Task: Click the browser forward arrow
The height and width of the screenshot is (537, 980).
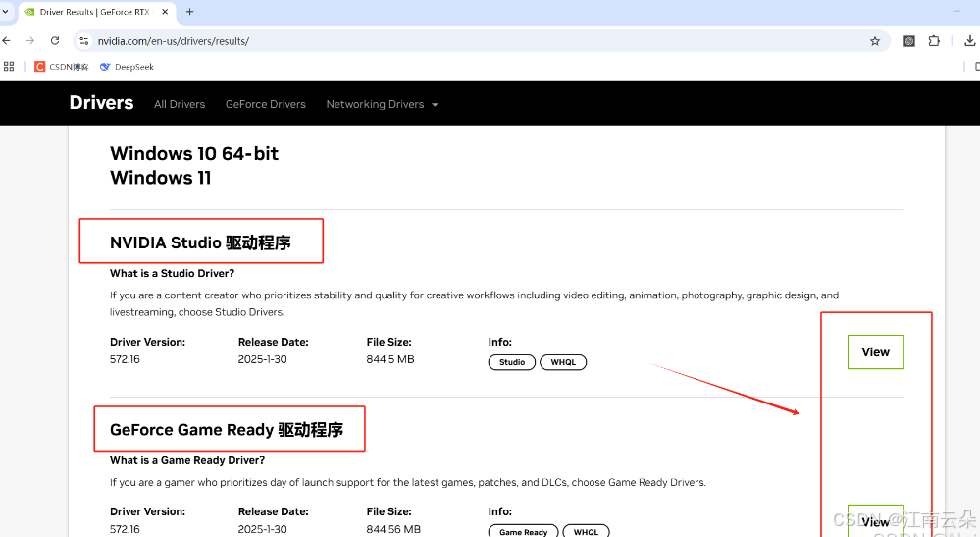Action: point(30,41)
